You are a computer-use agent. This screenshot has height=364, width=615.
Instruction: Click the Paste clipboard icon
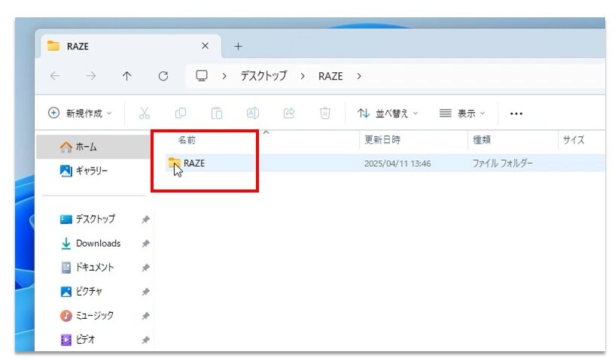tap(217, 113)
